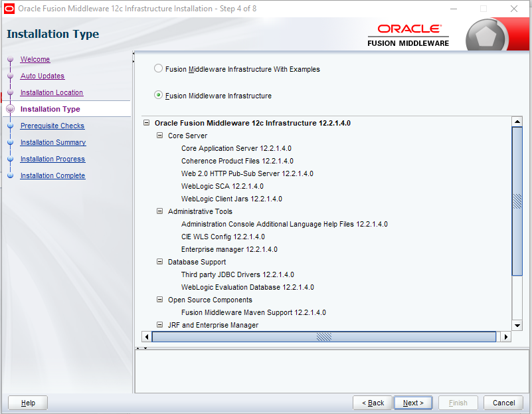Click the Next button
The image size is (532, 414).
pyautogui.click(x=413, y=403)
